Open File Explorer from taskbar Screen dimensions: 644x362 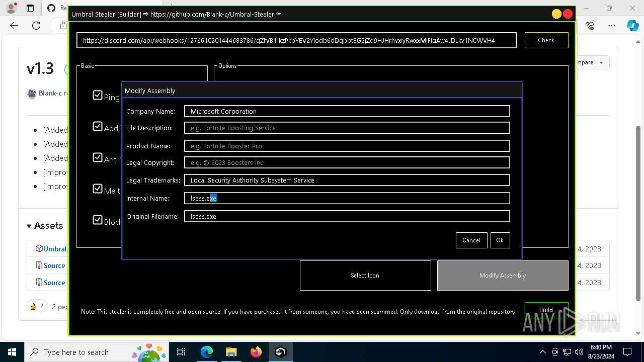231,352
